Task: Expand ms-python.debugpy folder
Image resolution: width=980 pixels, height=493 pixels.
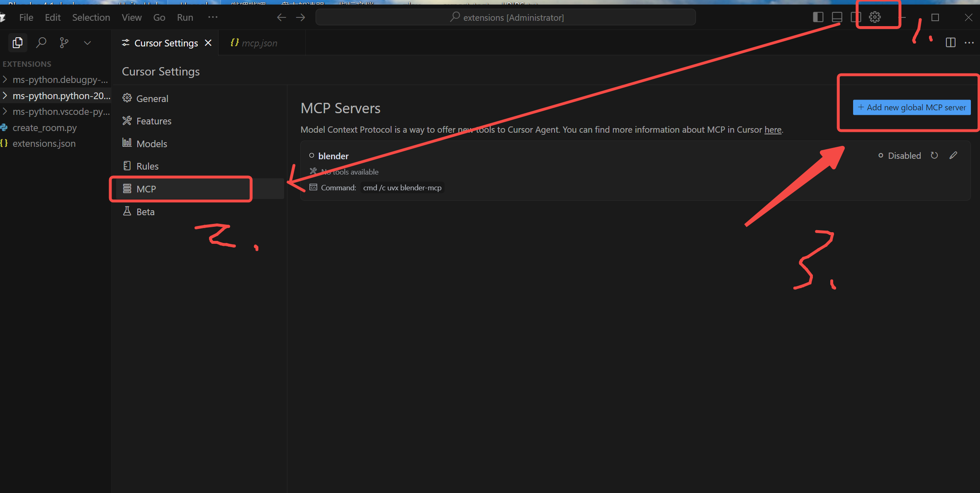Action: [5, 80]
